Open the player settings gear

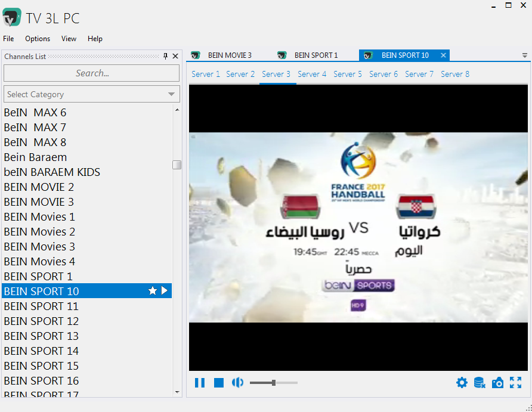462,383
